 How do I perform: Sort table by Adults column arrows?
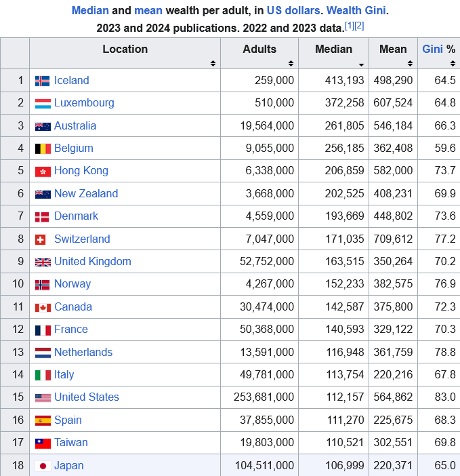pyautogui.click(x=291, y=63)
